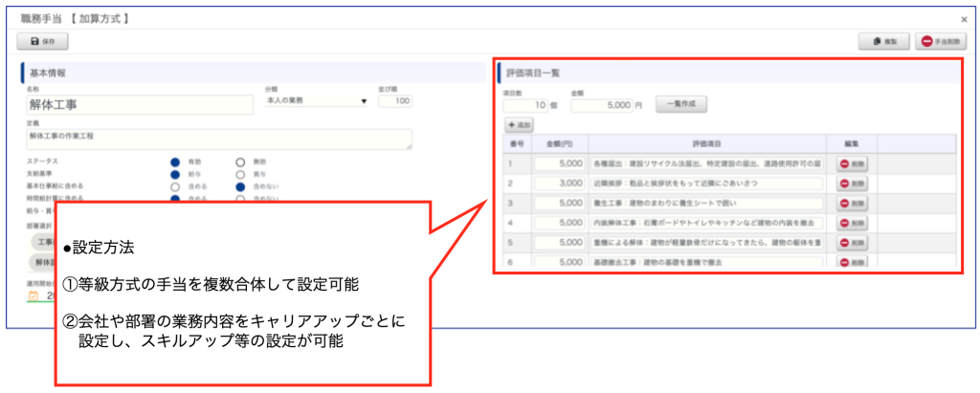This screenshot has width=980, height=393.
Task: Click the 名称 field containing 解体工事
Action: [x=142, y=103]
